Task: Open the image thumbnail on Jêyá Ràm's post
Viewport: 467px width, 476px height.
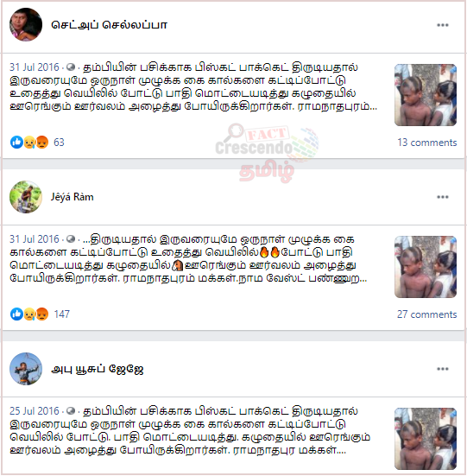Action: pyautogui.click(x=426, y=267)
